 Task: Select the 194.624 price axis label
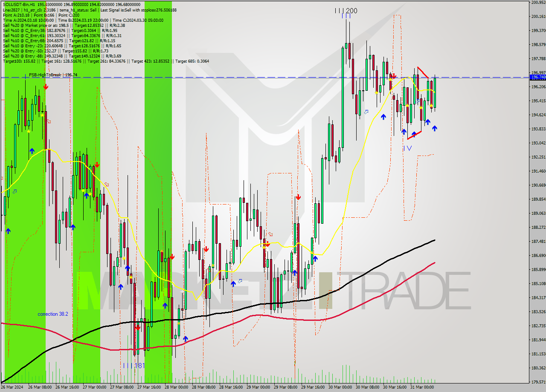tap(538, 115)
